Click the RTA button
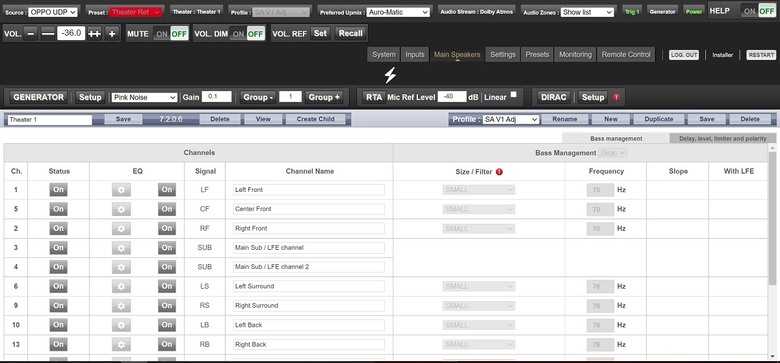 point(374,97)
